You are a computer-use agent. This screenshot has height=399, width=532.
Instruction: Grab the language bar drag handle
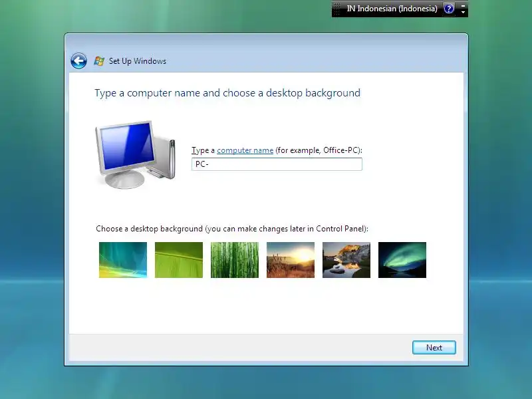tap(337, 9)
